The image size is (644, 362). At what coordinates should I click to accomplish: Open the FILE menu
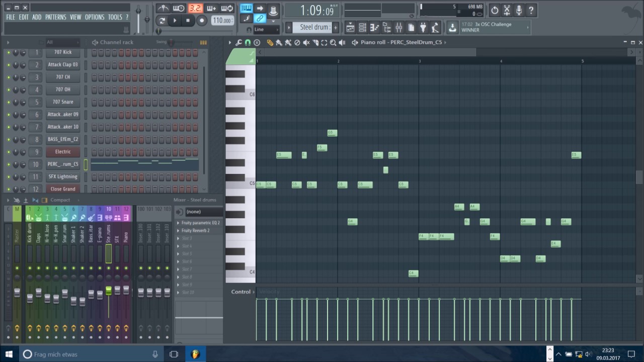point(11,17)
